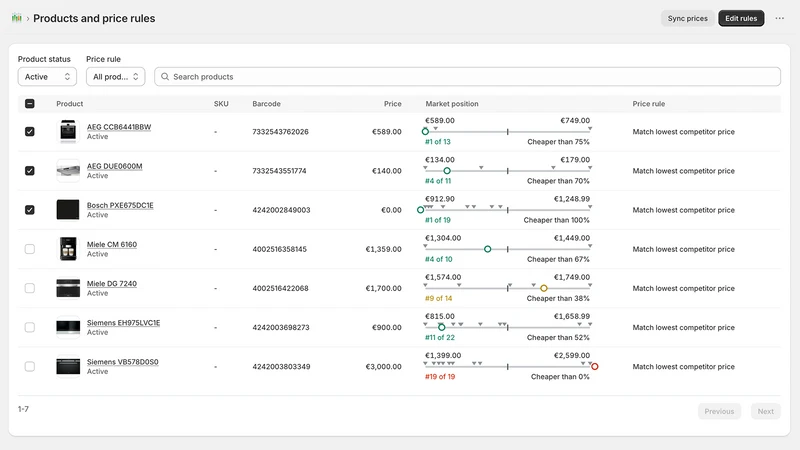The image size is (800, 450).
Task: Click the app logo icon in breadcrumb
Action: (16, 18)
